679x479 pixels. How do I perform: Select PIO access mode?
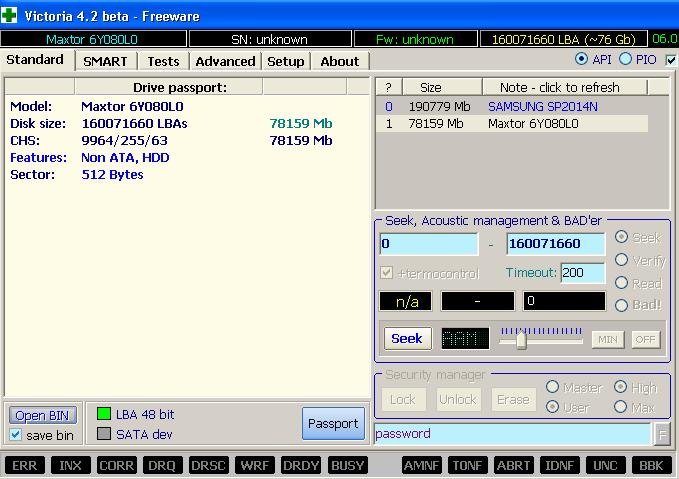[x=625, y=59]
